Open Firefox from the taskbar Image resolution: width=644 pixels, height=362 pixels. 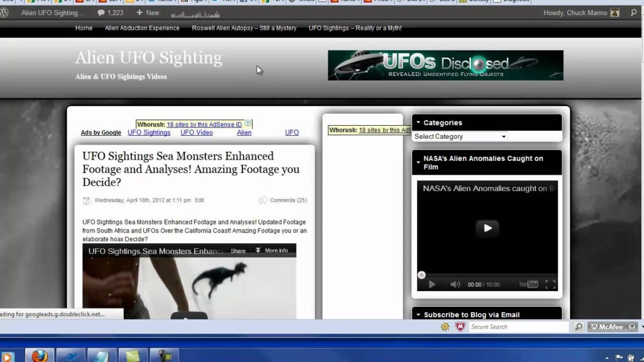tap(40, 355)
